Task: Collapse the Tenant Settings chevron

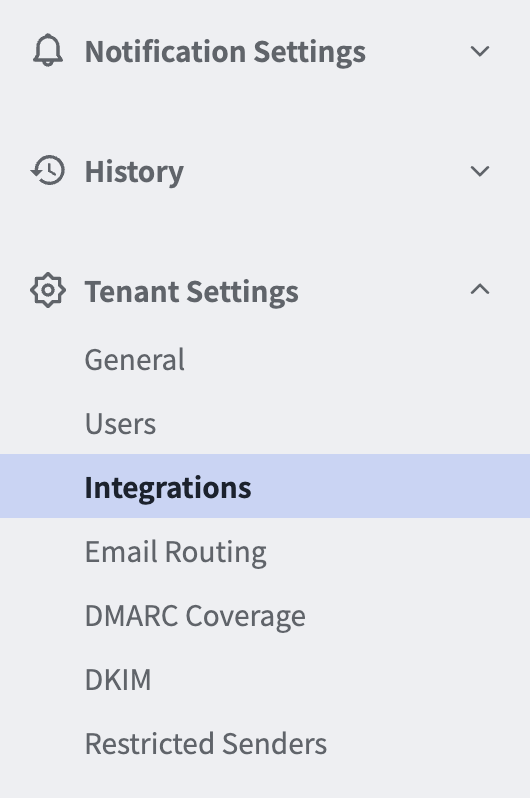Action: pos(480,290)
